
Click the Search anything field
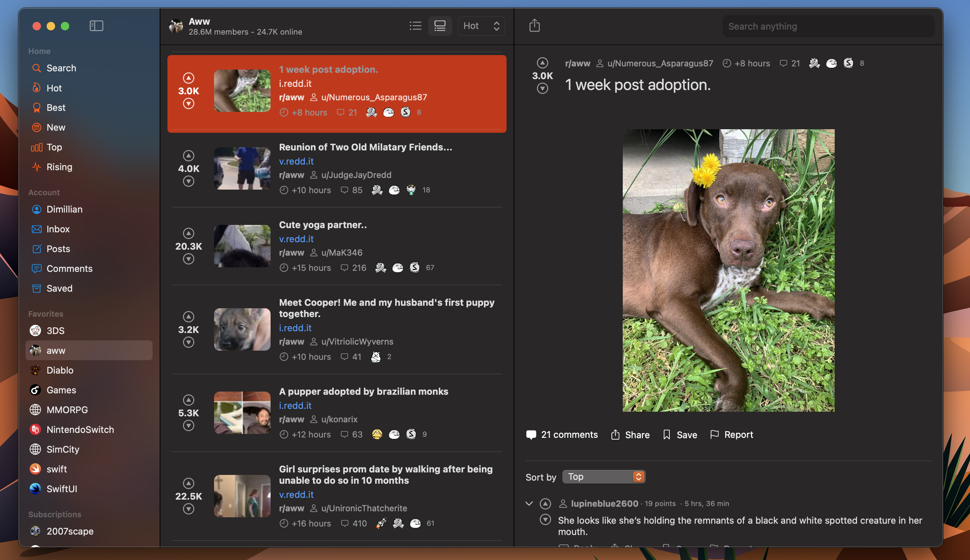click(827, 26)
